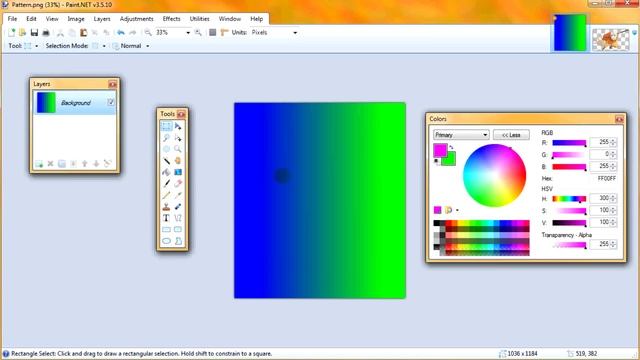
Task: Click the Save toolbar icon
Action: tap(34, 32)
